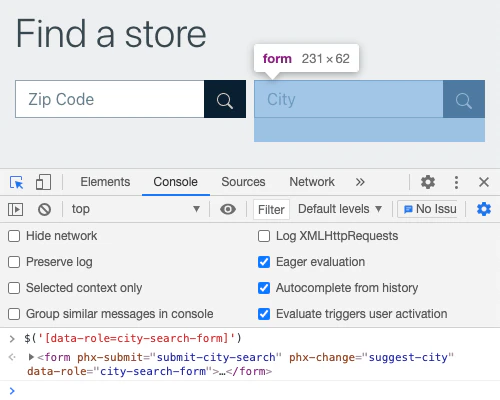
Task: Show more DevTools tabs chevron
Action: tap(360, 182)
